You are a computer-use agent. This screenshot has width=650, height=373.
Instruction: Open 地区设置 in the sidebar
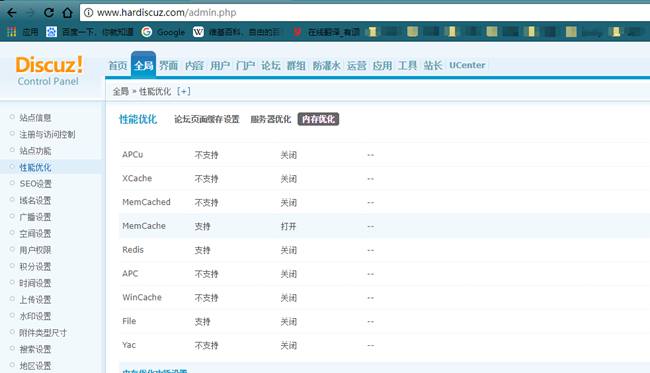click(35, 366)
